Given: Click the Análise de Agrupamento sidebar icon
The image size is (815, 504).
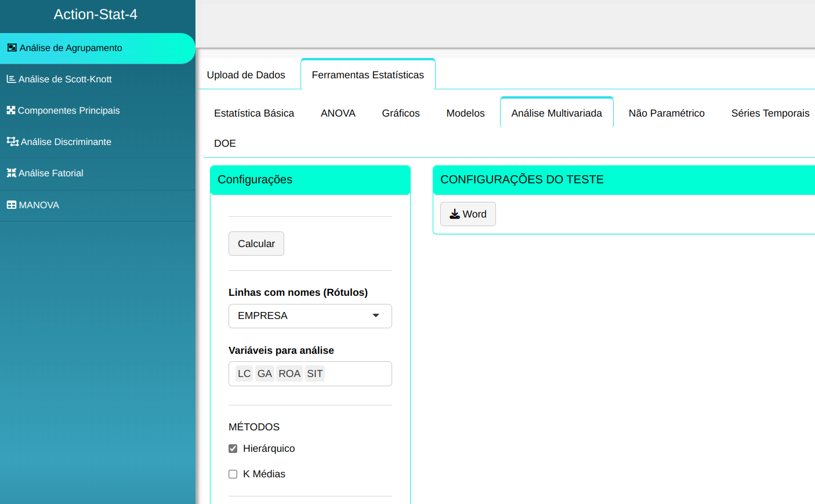Looking at the screenshot, I should pos(12,48).
